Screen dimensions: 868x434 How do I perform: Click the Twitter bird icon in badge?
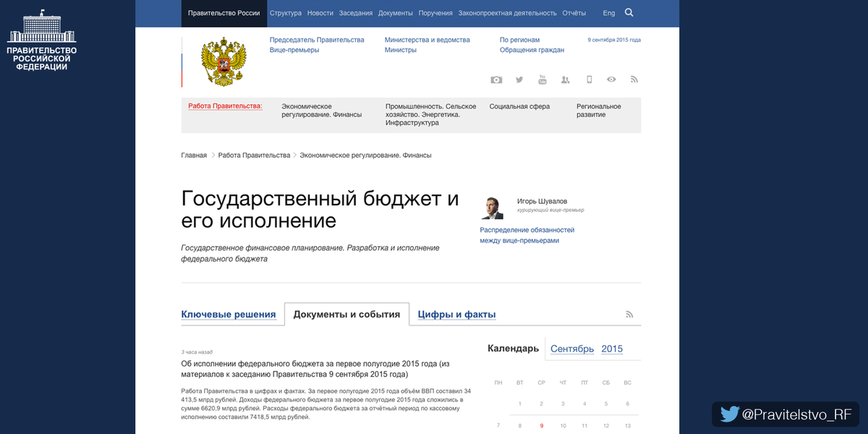click(x=730, y=414)
